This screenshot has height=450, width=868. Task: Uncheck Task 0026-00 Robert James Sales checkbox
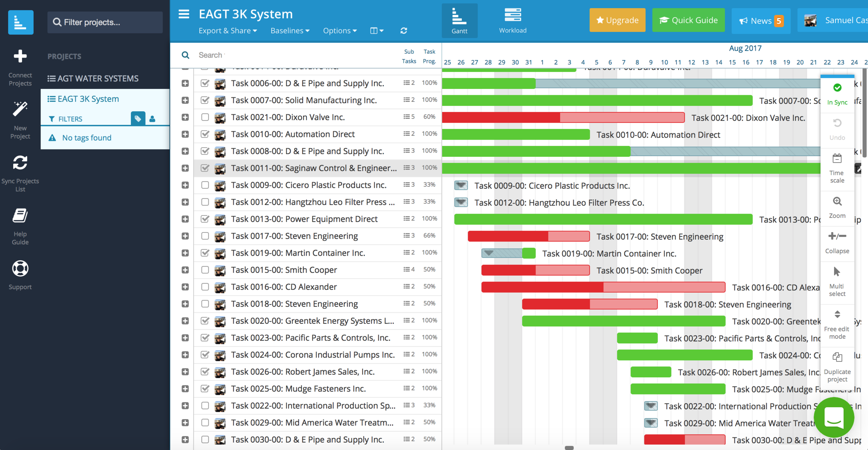205,371
